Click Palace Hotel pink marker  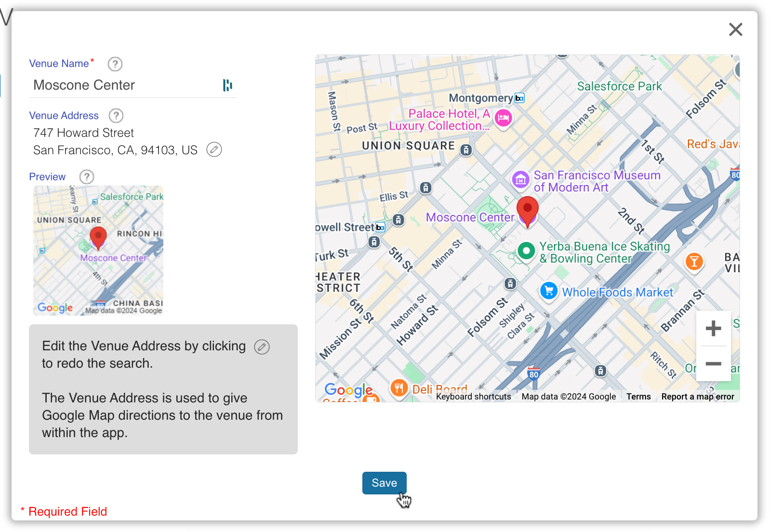click(x=504, y=118)
